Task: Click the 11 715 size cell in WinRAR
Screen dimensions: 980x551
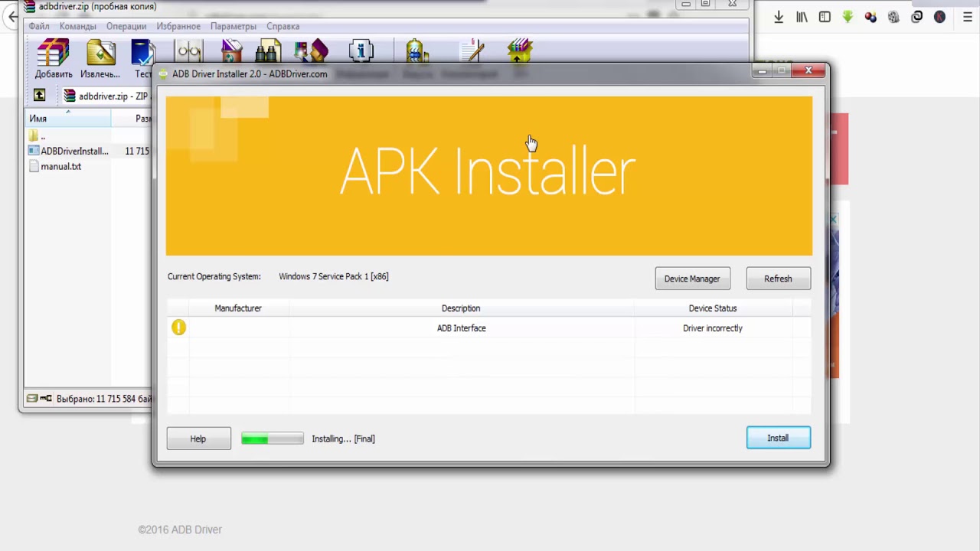Action: (137, 151)
